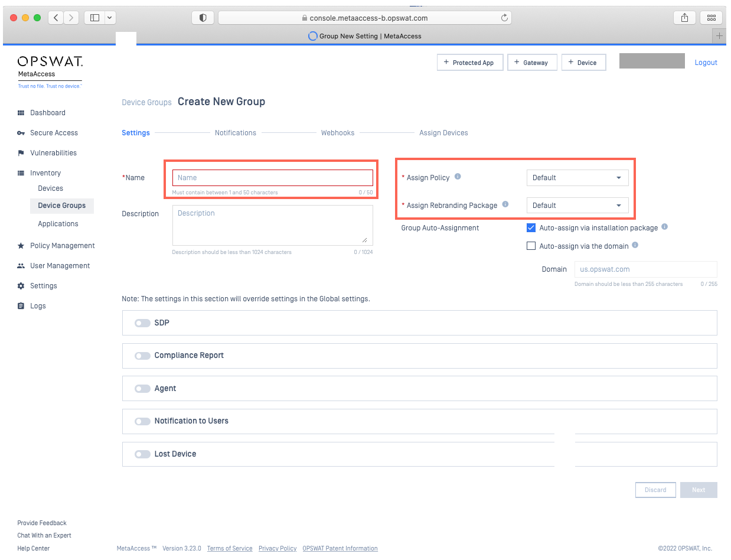The image size is (731, 560).
Task: Click the Next button
Action: click(699, 490)
